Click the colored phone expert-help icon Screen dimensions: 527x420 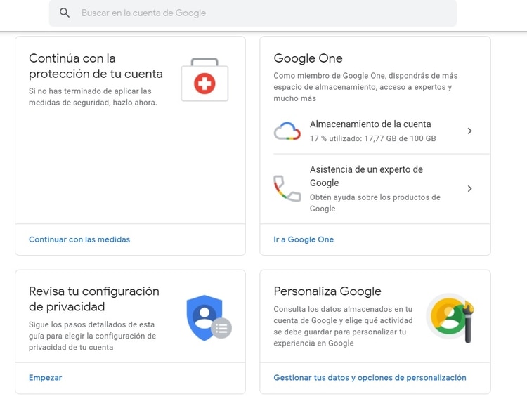pos(287,188)
